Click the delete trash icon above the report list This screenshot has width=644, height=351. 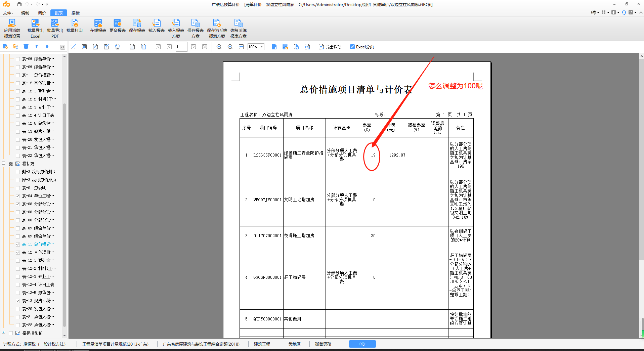tap(26, 46)
